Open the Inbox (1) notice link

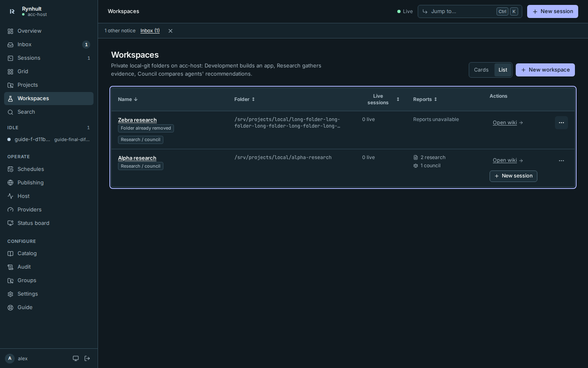click(x=150, y=31)
